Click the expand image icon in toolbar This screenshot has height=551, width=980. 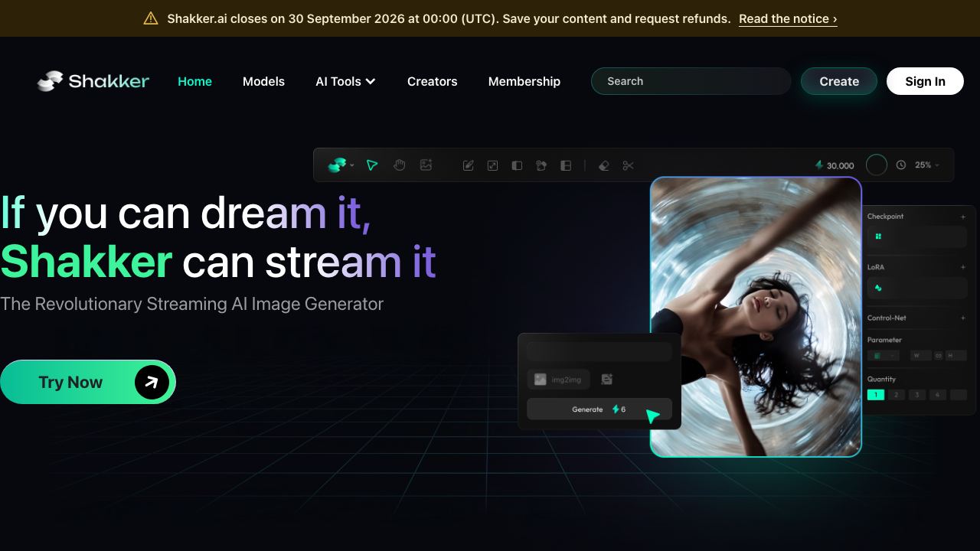[493, 165]
